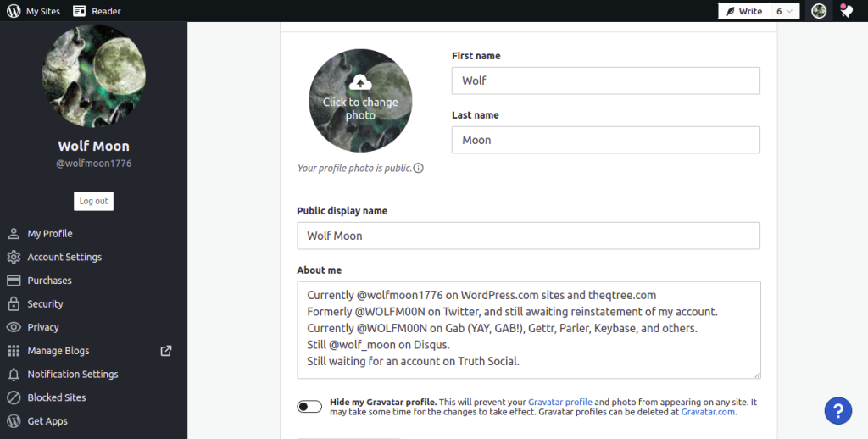Open the external link icon beside Manage Blogs
This screenshot has width=868, height=439.
tap(166, 350)
